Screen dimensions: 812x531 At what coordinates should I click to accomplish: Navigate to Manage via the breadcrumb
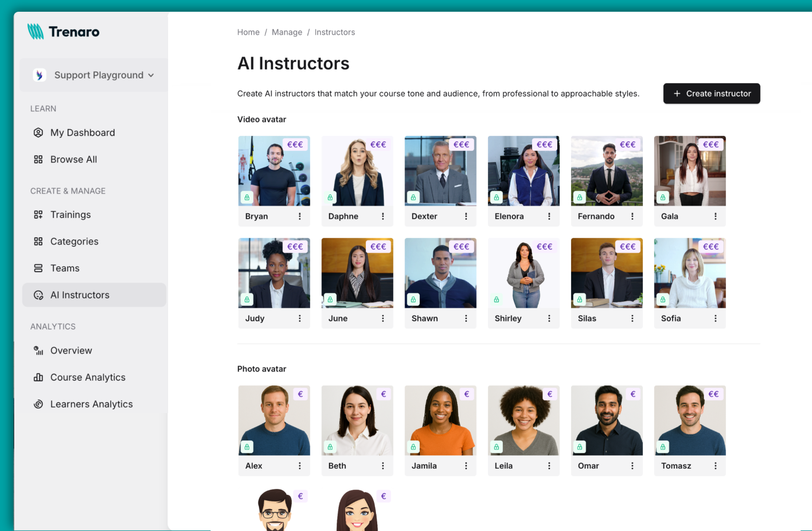pos(287,32)
